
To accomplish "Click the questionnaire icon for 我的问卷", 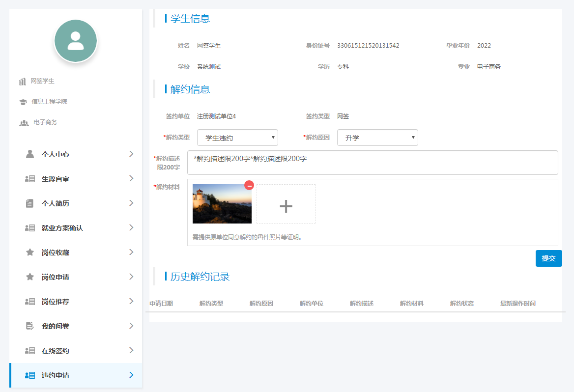I will pos(30,326).
